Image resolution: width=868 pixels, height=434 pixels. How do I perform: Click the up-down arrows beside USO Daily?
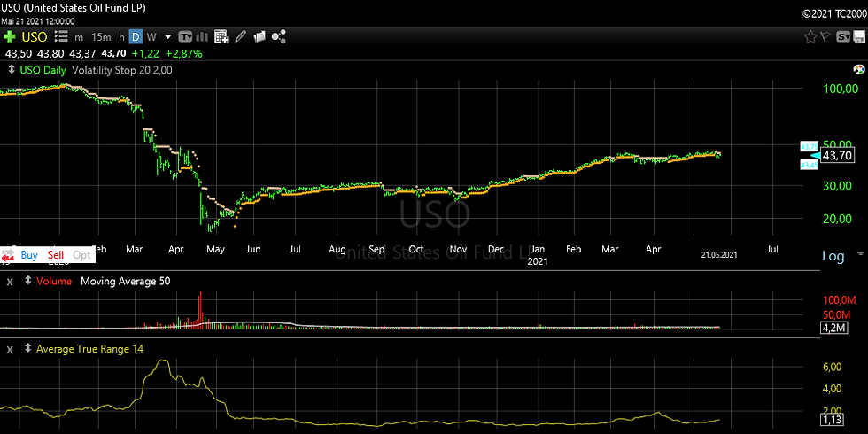tap(12, 70)
